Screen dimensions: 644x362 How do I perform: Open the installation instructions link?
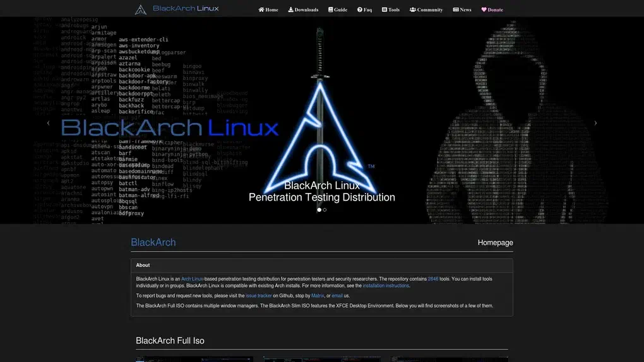click(x=386, y=286)
